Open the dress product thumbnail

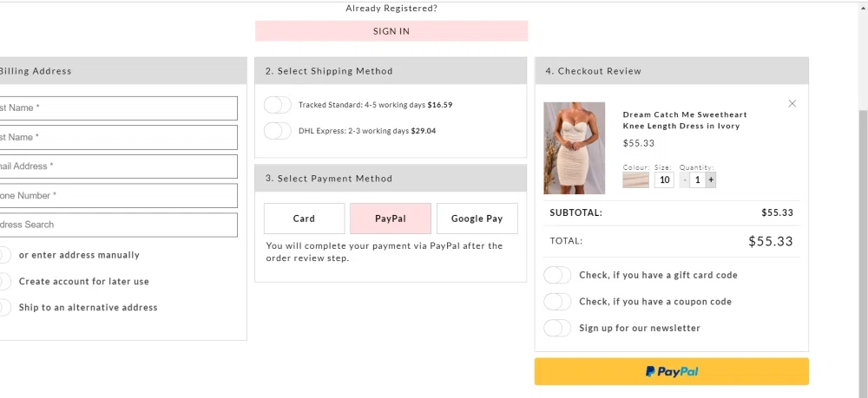click(575, 147)
